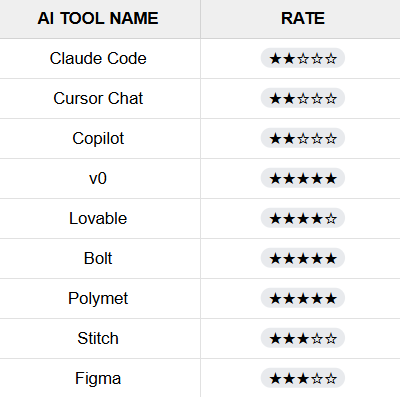
Task: Select the Copilot name cell
Action: 100,139
